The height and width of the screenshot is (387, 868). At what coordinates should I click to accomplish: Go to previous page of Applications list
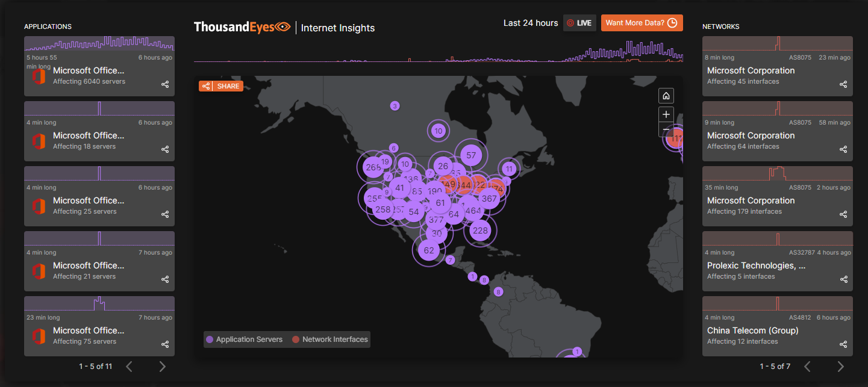(129, 366)
